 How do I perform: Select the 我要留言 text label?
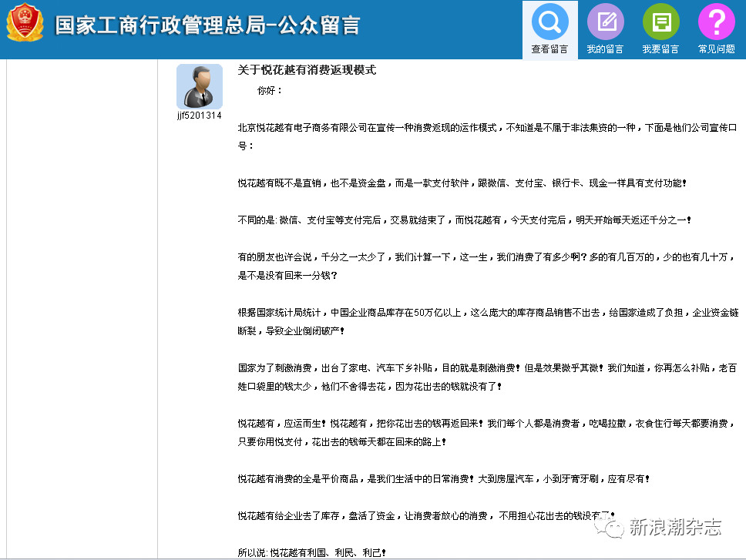tap(660, 49)
